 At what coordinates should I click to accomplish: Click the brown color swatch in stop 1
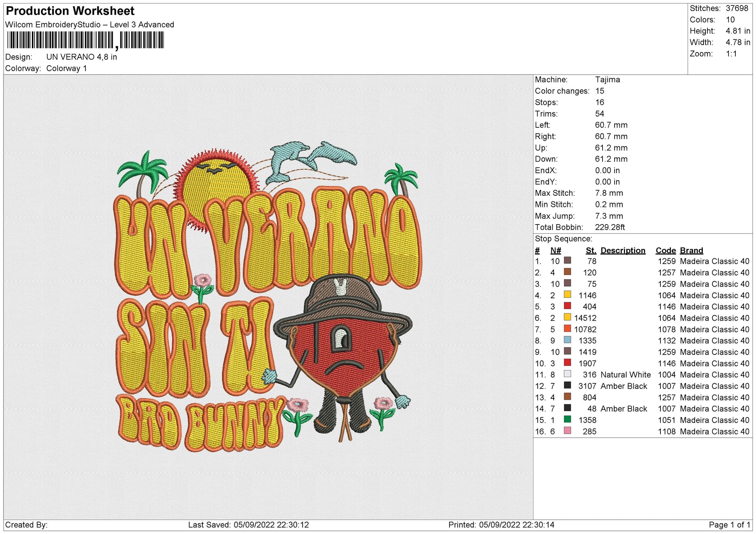pos(568,261)
